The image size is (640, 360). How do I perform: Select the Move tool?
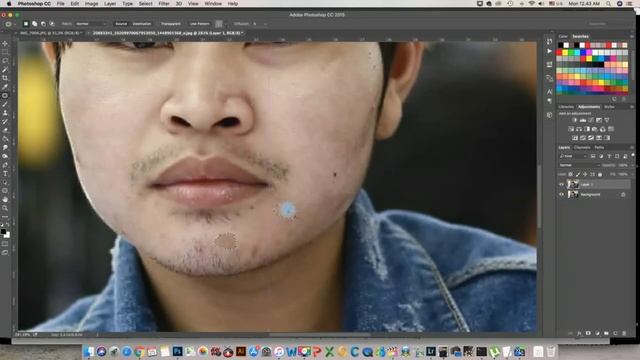tap(5, 44)
